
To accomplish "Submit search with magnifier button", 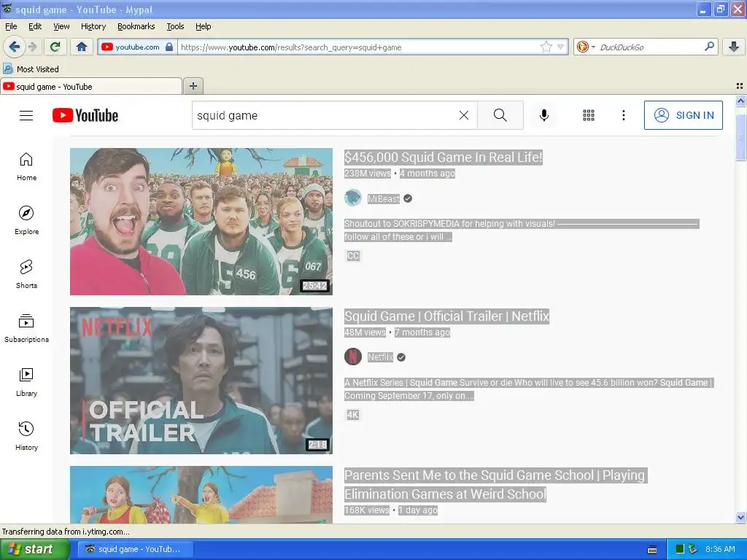I will pos(500,115).
